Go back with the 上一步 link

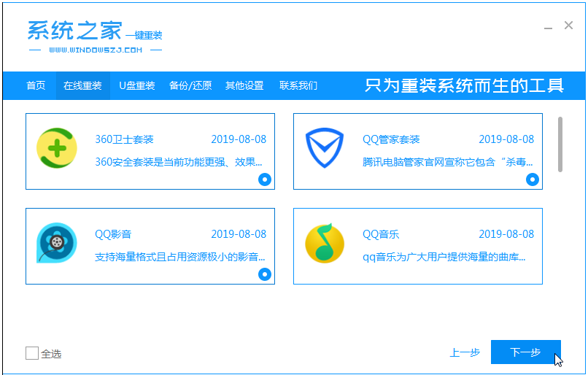tap(465, 352)
